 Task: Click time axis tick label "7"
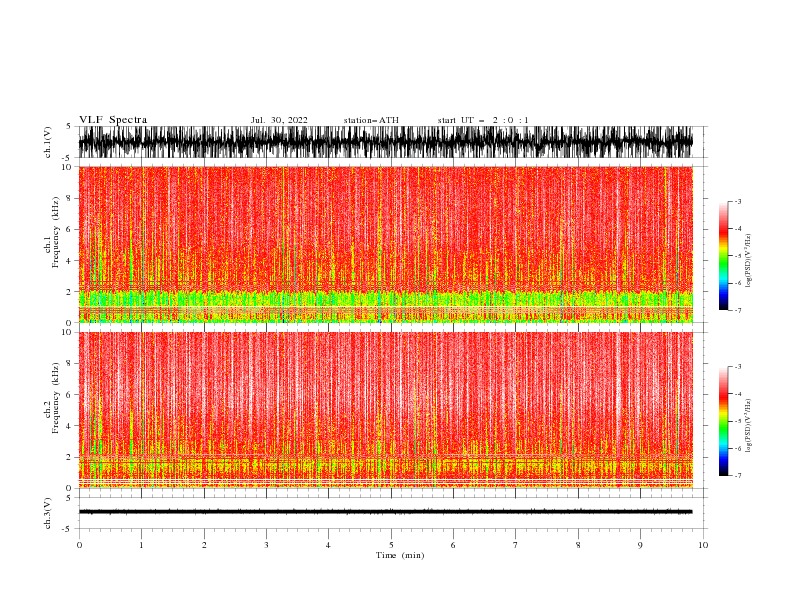pyautogui.click(x=516, y=545)
